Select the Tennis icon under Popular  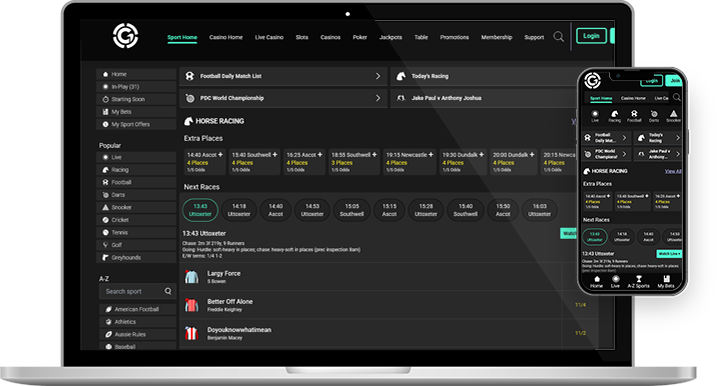point(106,232)
